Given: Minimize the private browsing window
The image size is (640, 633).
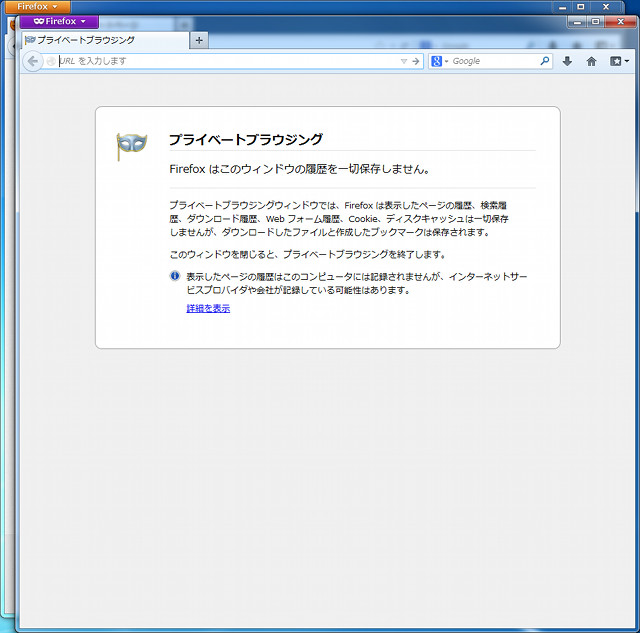Looking at the screenshot, I should (x=577, y=22).
